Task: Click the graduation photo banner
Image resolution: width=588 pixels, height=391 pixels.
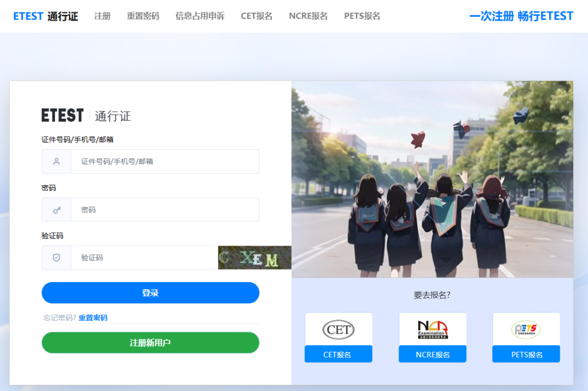Action: tap(432, 179)
